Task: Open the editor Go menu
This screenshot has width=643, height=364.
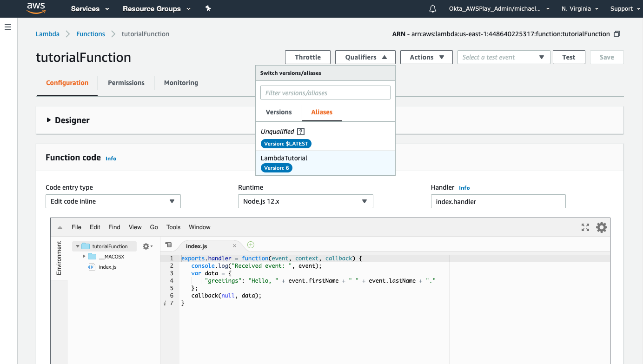Action: tap(154, 227)
